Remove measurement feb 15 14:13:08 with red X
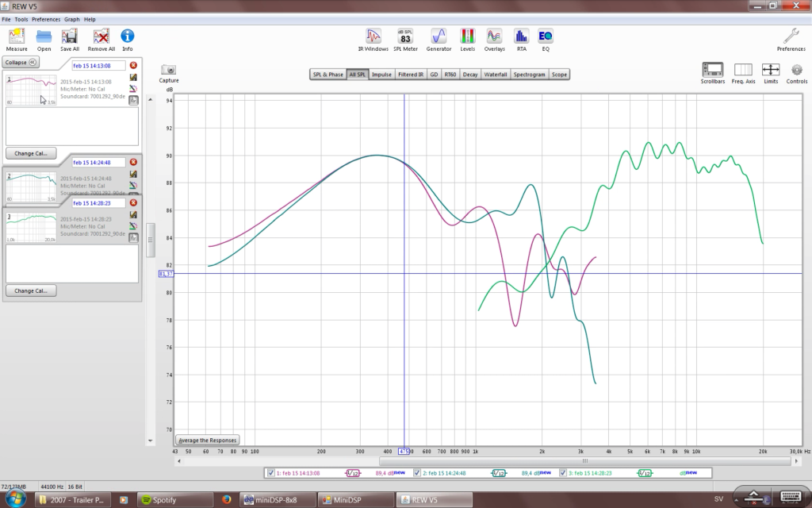The image size is (812, 508). (133, 65)
